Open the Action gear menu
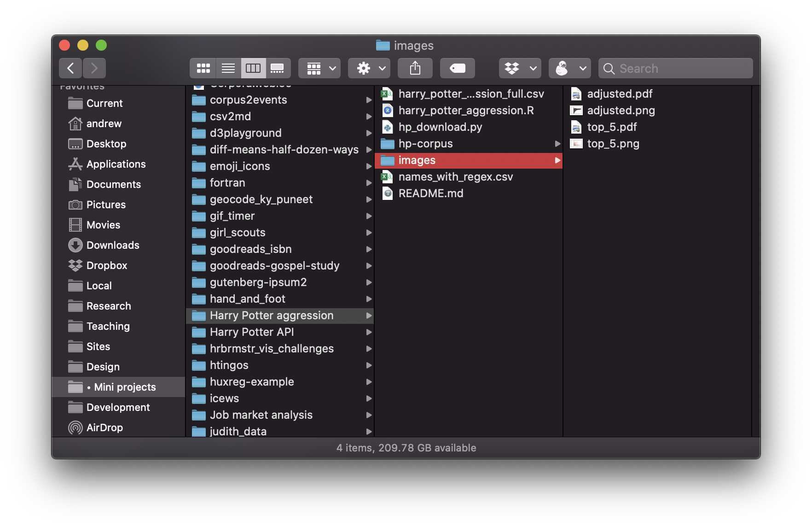The height and width of the screenshot is (527, 812). (369, 69)
